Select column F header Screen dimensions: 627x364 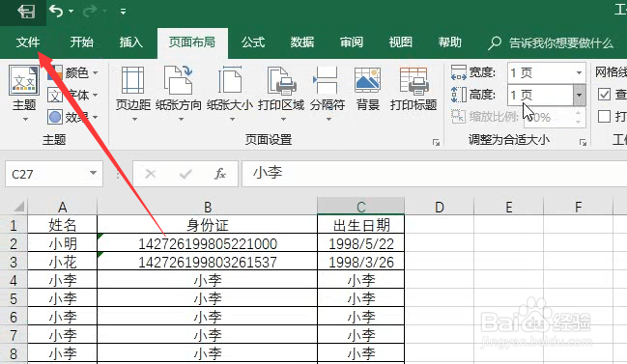point(579,207)
